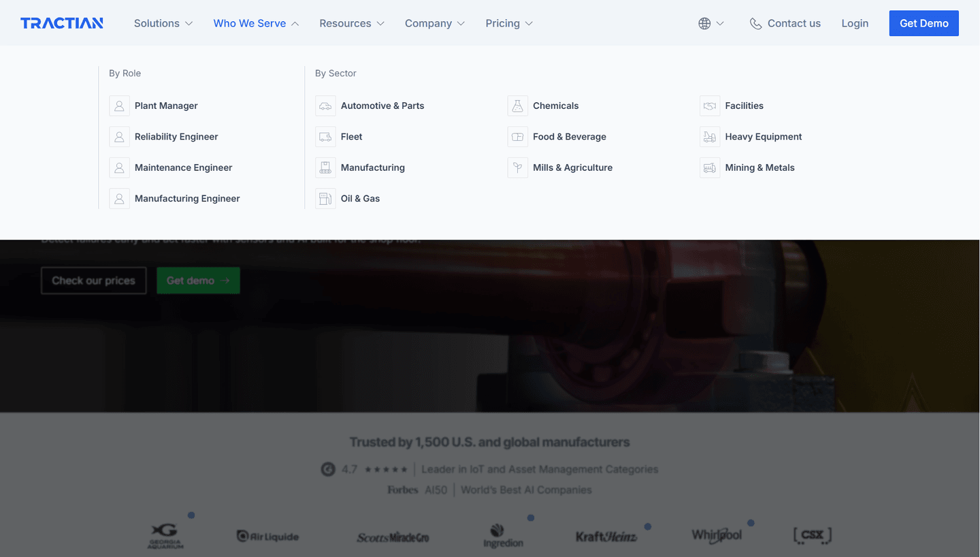The image size is (980, 557).
Task: Click the Georgia Aquarium logo
Action: click(165, 536)
